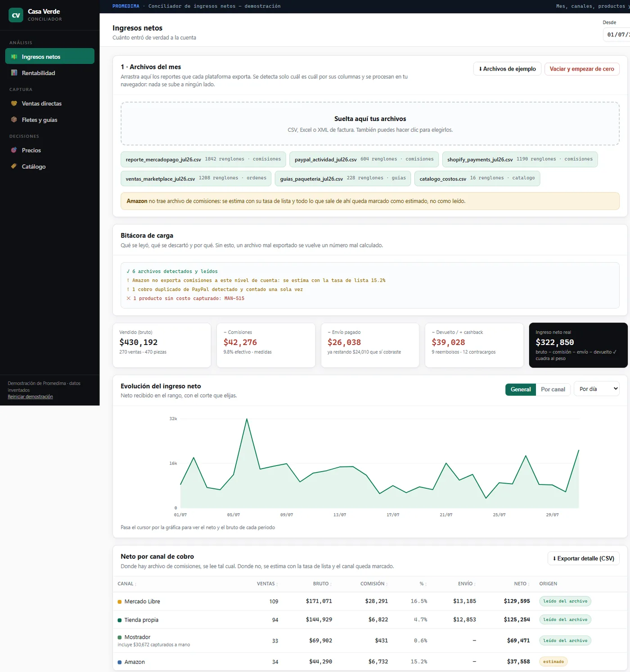Click the Ingresos netos sidebar icon
Image resolution: width=630 pixels, height=672 pixels.
point(14,57)
